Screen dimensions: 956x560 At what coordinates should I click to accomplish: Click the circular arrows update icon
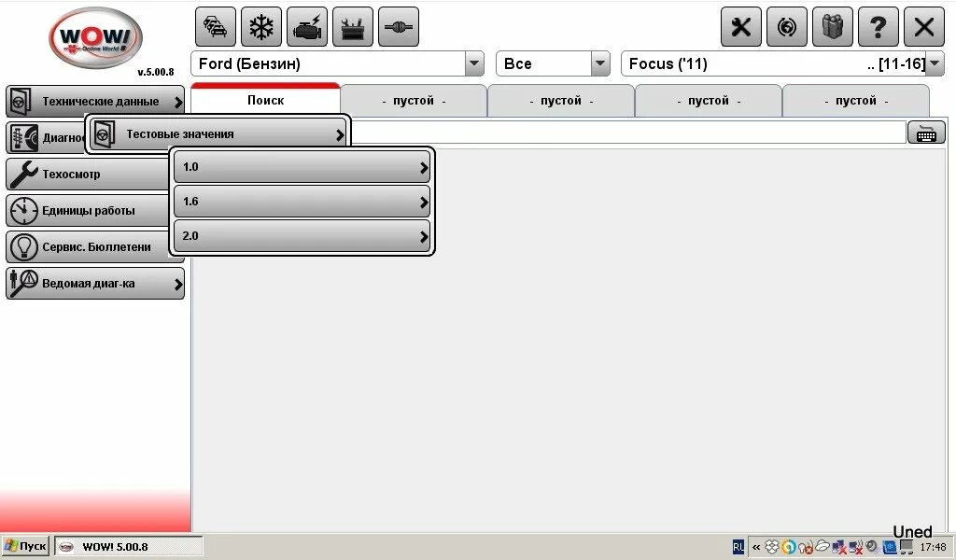[x=786, y=27]
